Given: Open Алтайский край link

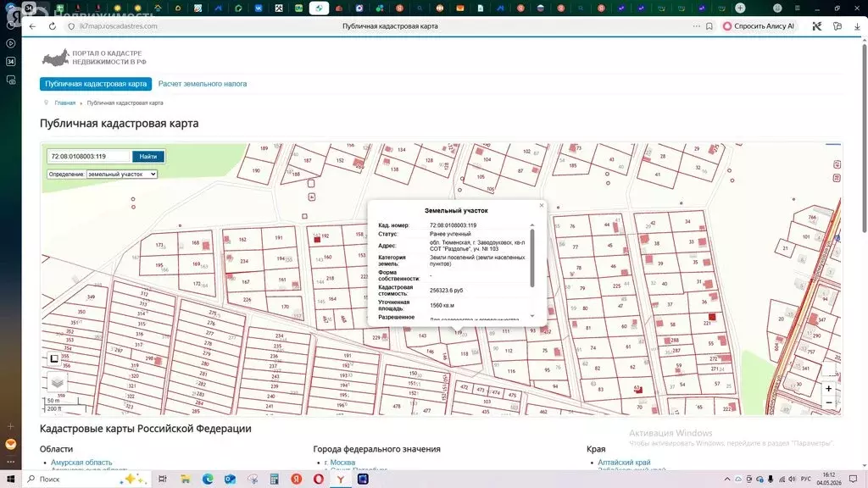Looking at the screenshot, I should (x=624, y=462).
